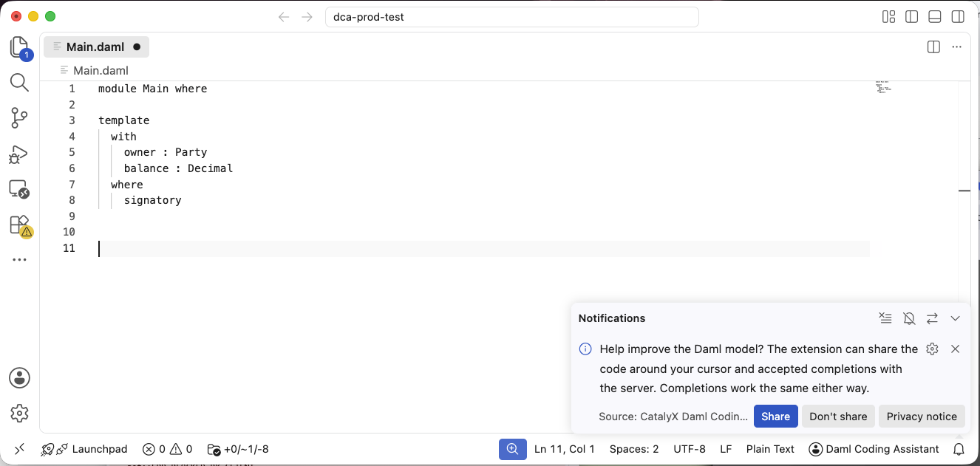Click the zoom magnifier status button
The height and width of the screenshot is (466, 980).
pos(512,449)
